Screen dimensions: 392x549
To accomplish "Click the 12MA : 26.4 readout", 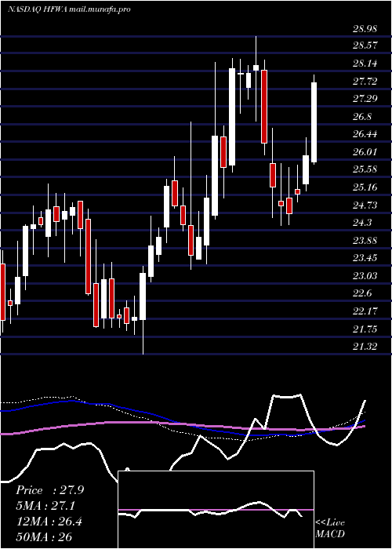I will 49,522.
